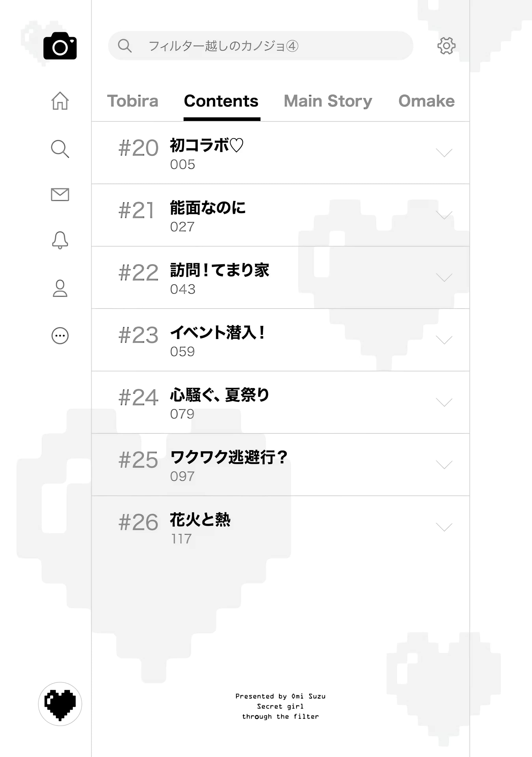Click the more options ellipsis icon

tap(60, 336)
